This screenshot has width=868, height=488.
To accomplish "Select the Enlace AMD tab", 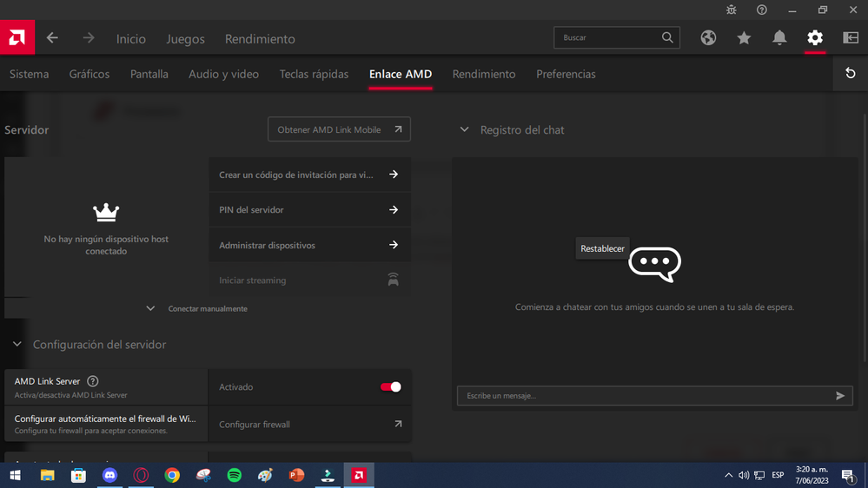I will (401, 74).
